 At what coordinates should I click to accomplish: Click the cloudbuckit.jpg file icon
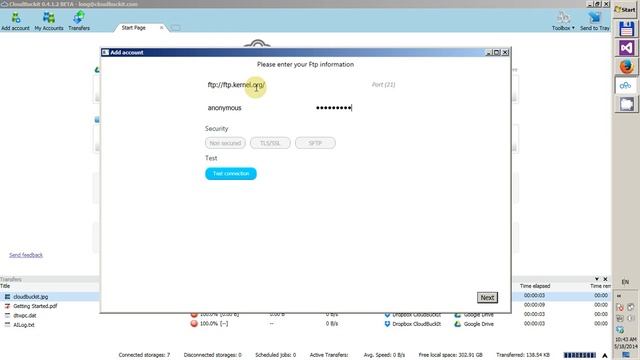(7, 297)
